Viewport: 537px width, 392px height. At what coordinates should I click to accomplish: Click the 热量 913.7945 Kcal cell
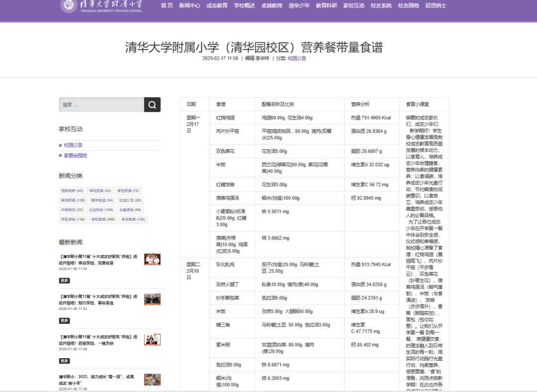[x=371, y=268]
